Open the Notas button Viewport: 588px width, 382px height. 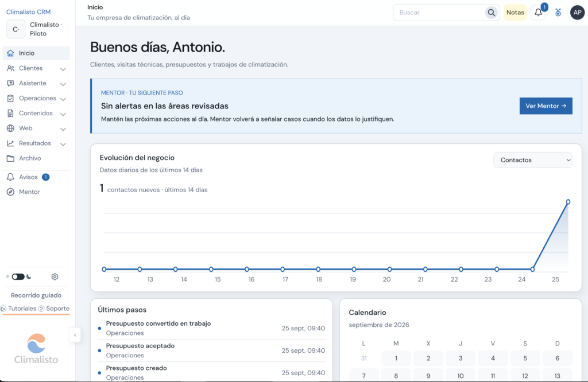[x=515, y=13]
